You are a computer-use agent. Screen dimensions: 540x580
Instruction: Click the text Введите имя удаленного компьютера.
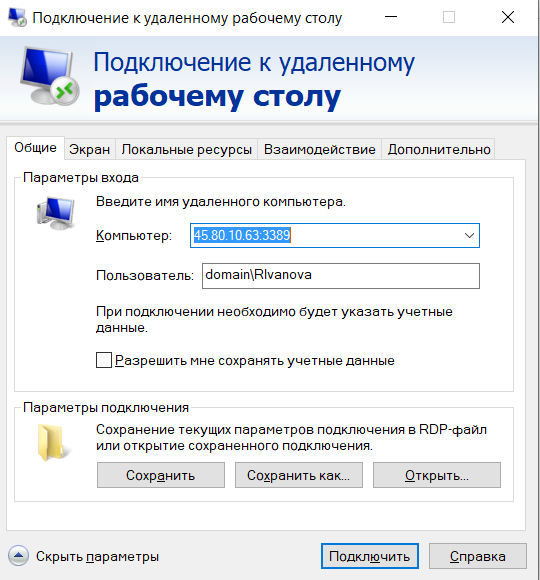pyautogui.click(x=221, y=202)
